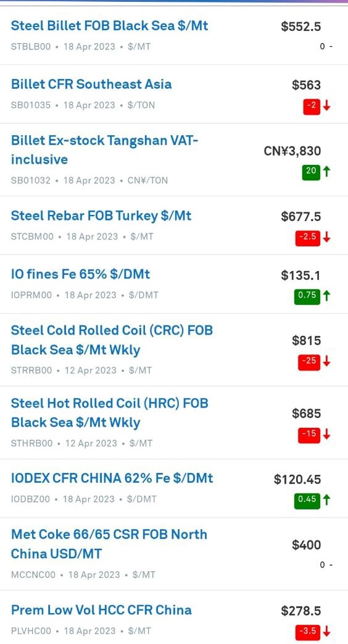Click the green up arrow next to 0.75

[x=326, y=295]
